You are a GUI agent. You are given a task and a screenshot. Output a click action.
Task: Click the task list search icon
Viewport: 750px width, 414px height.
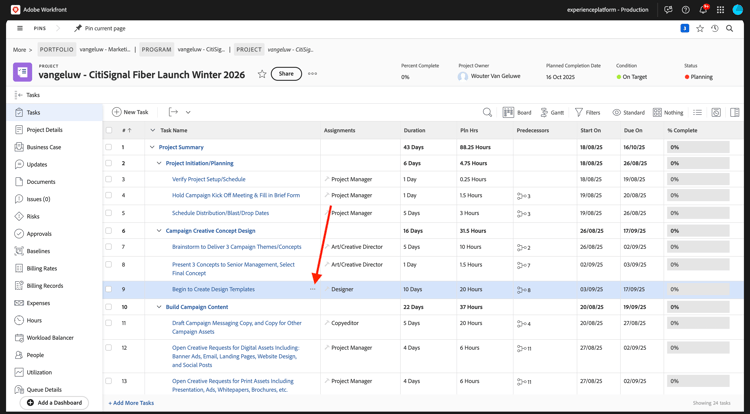[487, 113]
